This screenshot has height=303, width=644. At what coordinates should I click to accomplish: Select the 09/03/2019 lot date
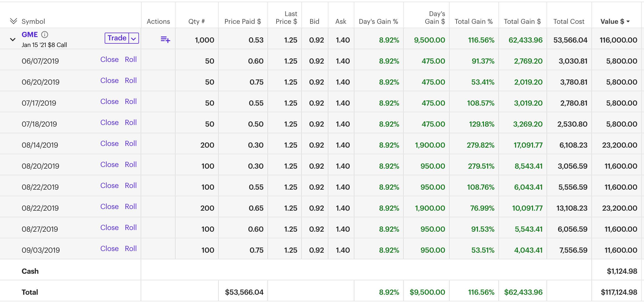coord(41,250)
